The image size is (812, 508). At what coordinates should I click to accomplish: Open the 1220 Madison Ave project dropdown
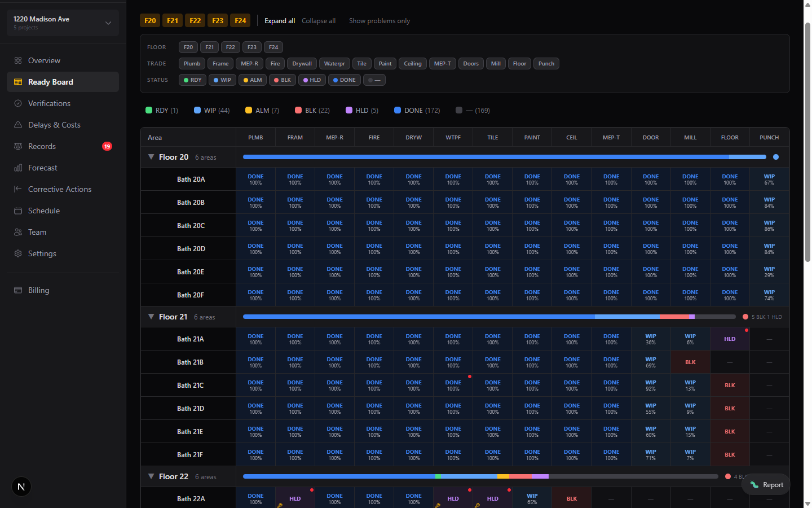coord(63,23)
